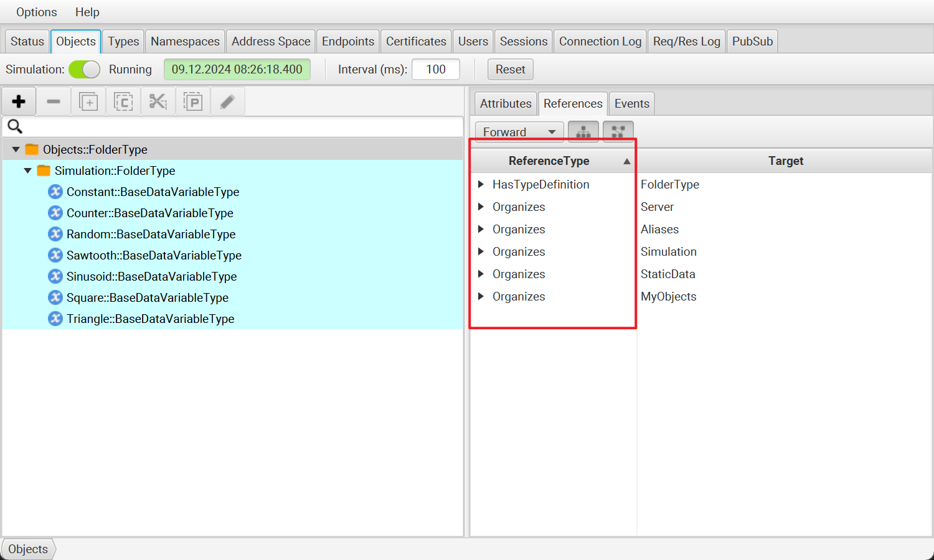Open the Address Space tab

271,41
